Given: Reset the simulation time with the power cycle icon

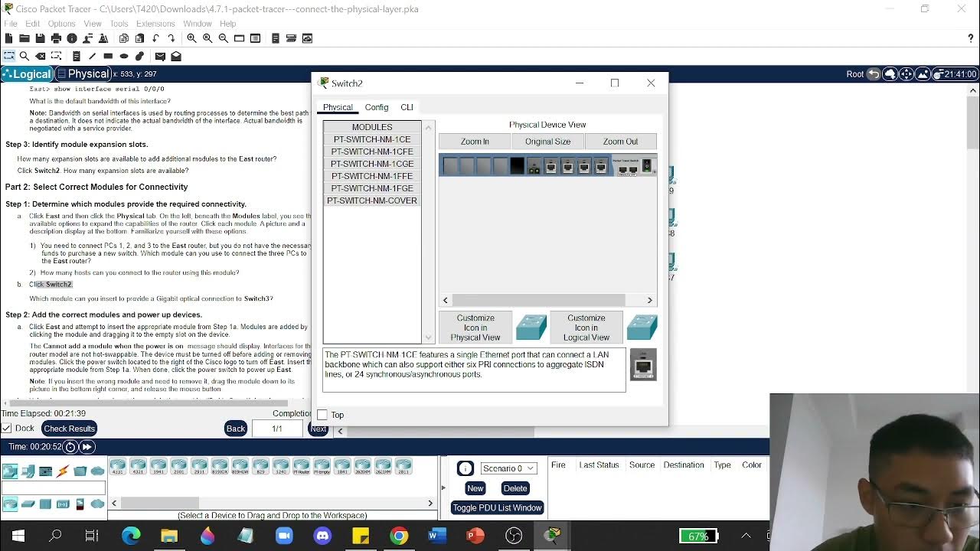Looking at the screenshot, I should (x=70, y=447).
